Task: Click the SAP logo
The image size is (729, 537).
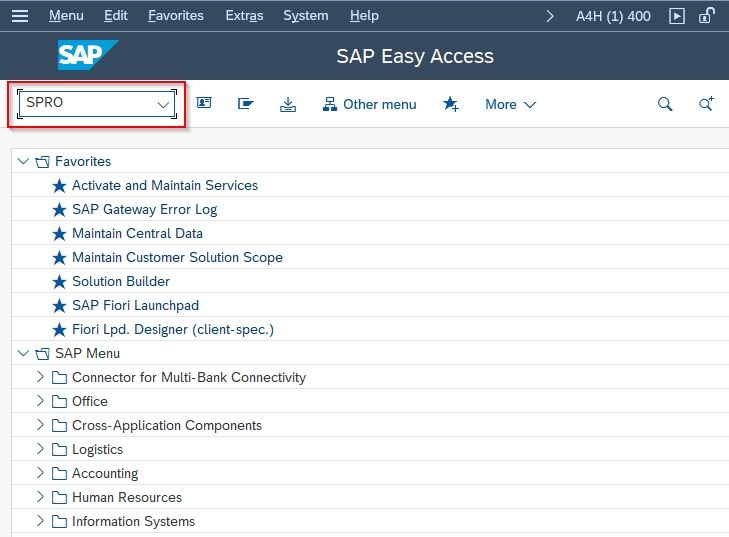Action: click(x=88, y=55)
